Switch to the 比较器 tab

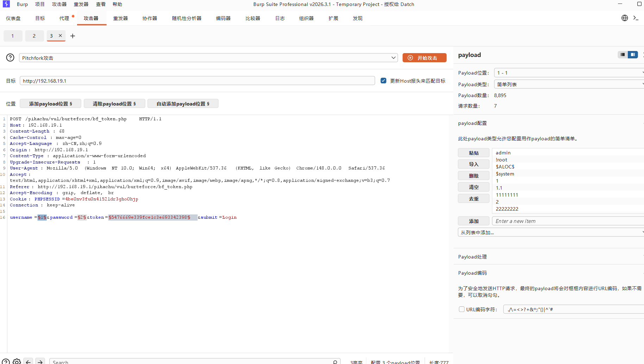tap(253, 18)
